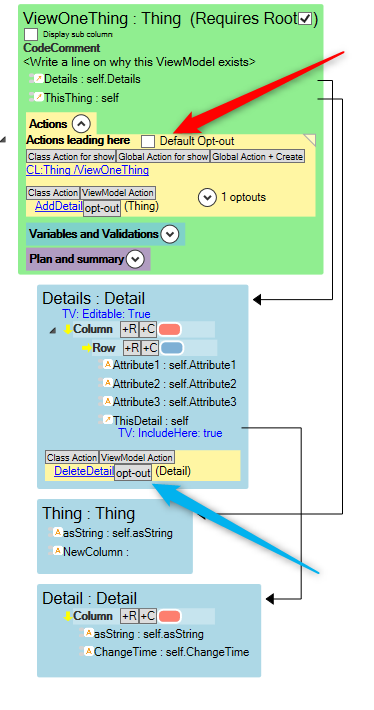Toggle the Requires Root checkbox
Viewport: 374px width, 710px height.
[x=305, y=19]
